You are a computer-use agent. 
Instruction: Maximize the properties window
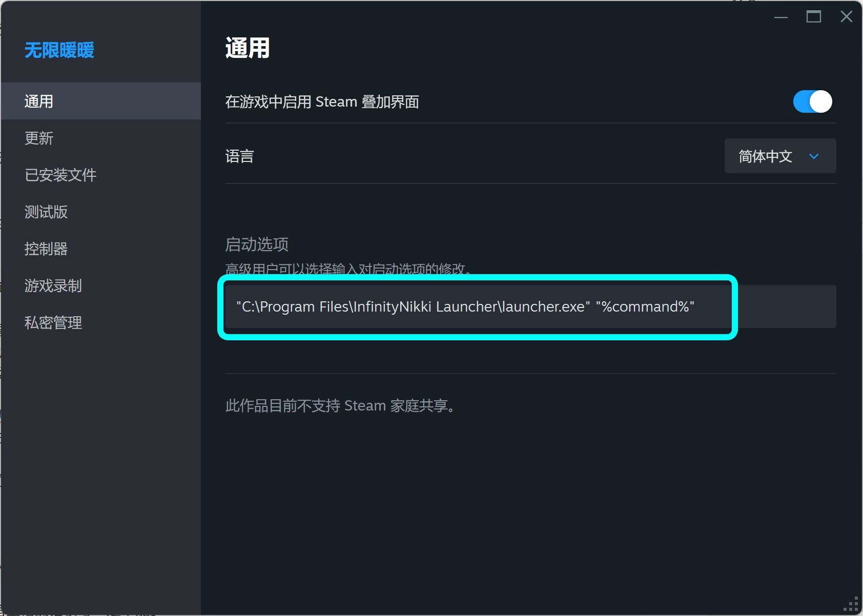click(x=814, y=17)
